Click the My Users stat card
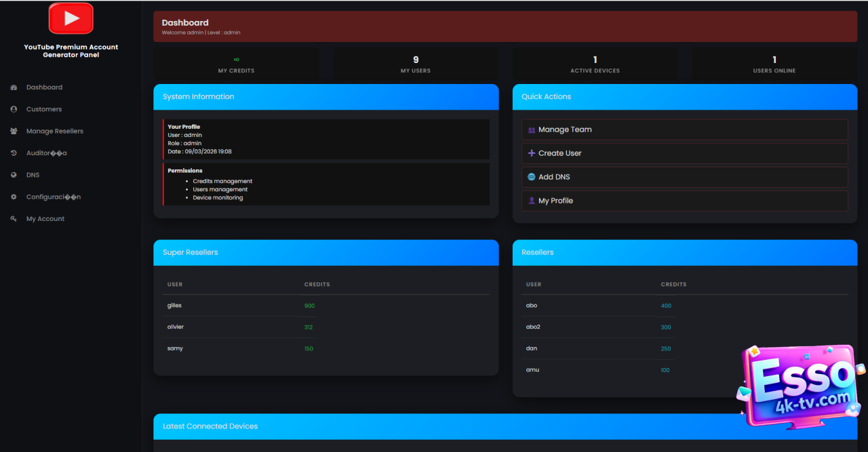The width and height of the screenshot is (868, 452). (416, 64)
